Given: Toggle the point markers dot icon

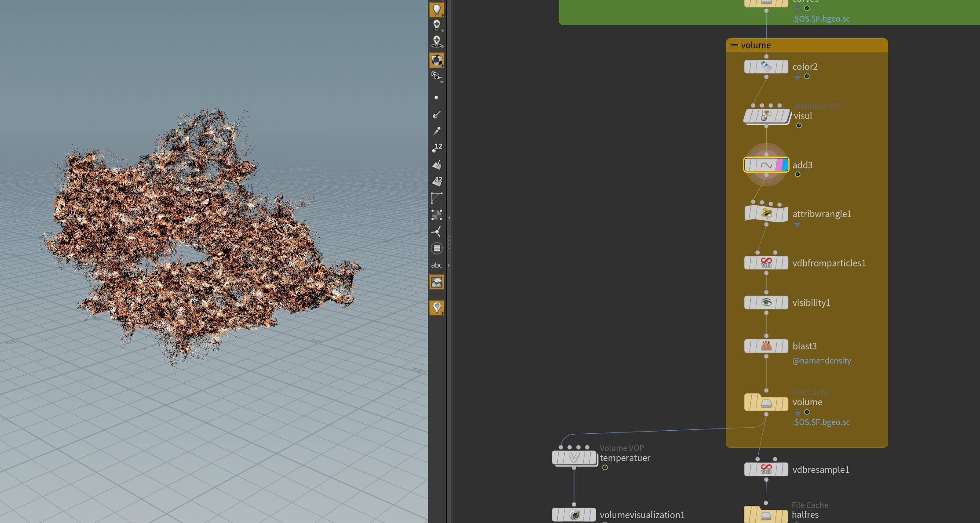Looking at the screenshot, I should [x=436, y=98].
